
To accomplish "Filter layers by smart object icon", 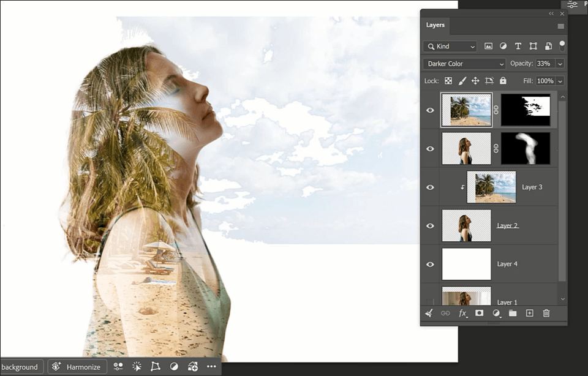I will (548, 46).
